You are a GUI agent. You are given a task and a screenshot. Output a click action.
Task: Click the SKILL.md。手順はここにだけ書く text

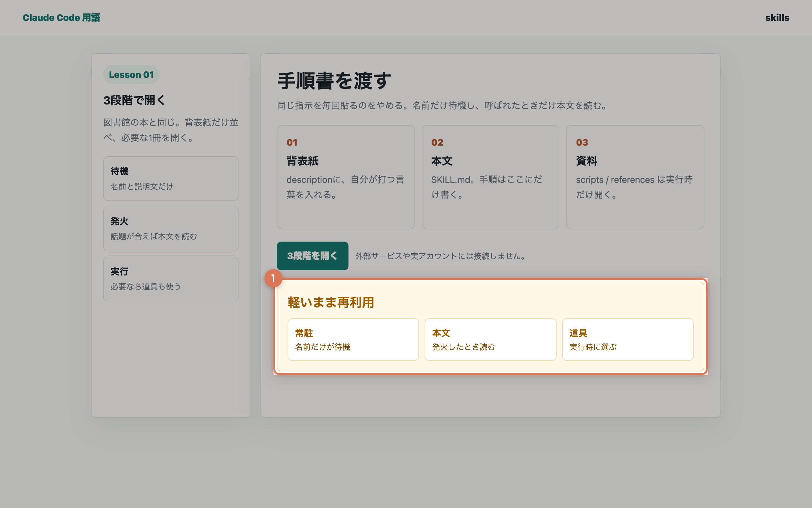tap(487, 187)
